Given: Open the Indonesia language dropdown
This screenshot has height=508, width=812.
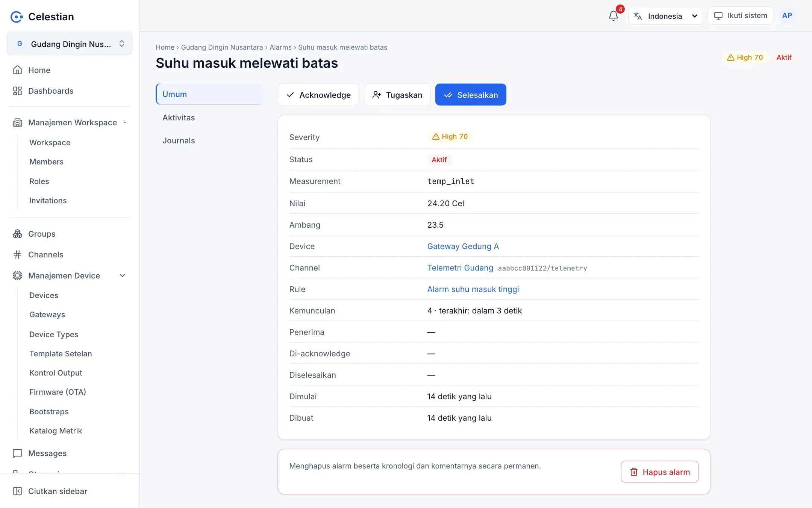Looking at the screenshot, I should (x=665, y=16).
